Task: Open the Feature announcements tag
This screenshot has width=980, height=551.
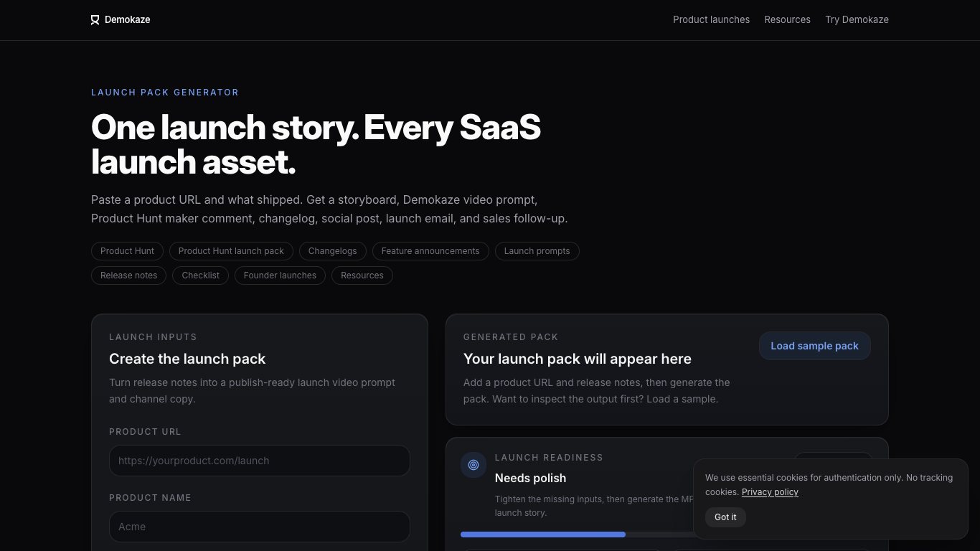Action: (x=430, y=251)
